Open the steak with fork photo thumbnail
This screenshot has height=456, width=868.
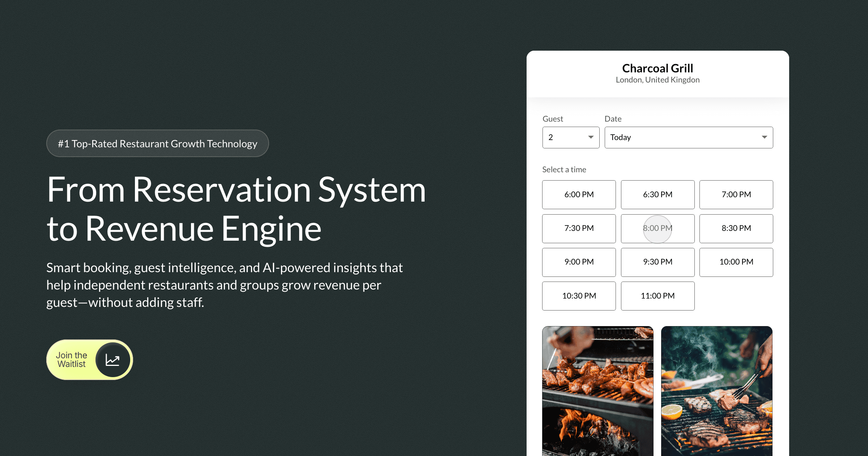pos(716,391)
